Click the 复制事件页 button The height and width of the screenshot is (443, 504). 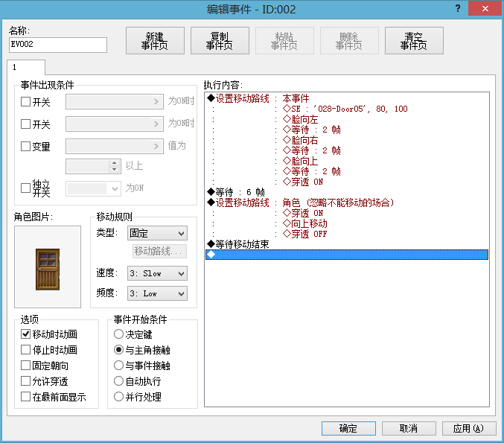(x=220, y=41)
